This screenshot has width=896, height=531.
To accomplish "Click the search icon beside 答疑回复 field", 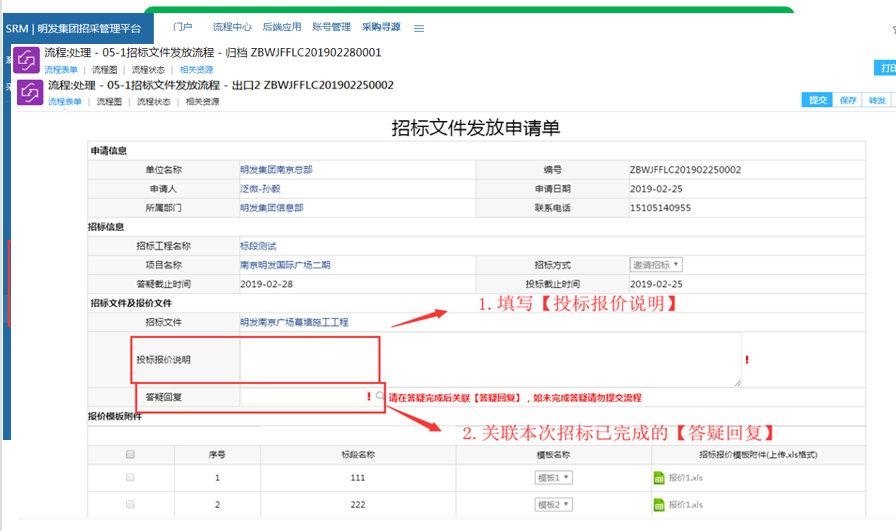I will [380, 396].
